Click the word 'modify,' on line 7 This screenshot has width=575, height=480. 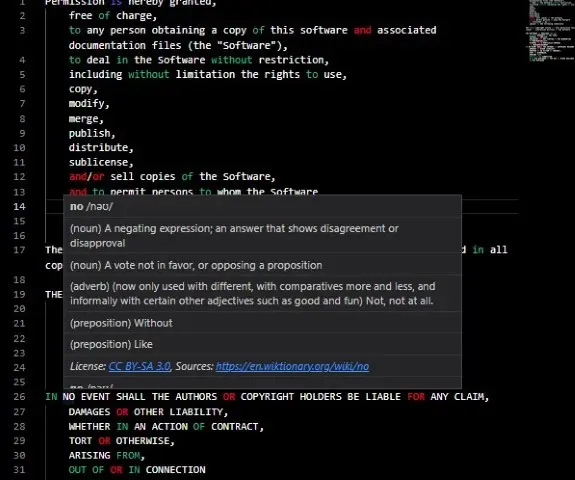(89, 104)
